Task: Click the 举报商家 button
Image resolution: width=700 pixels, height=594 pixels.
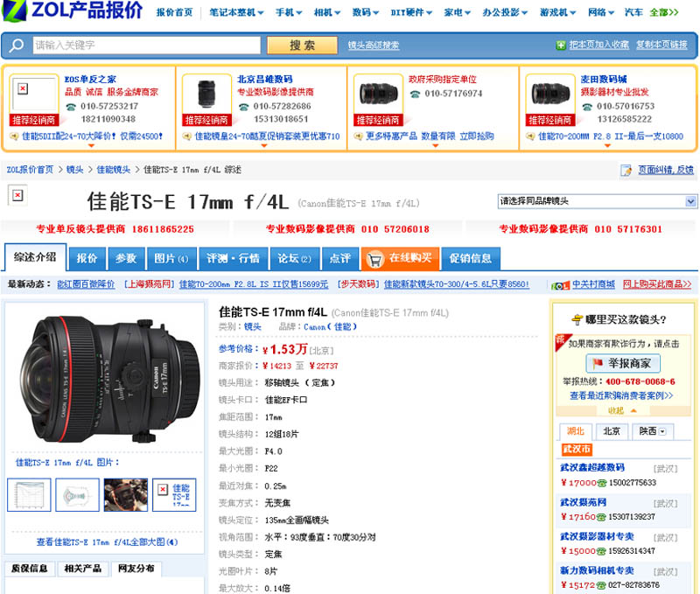Action: pyautogui.click(x=623, y=363)
